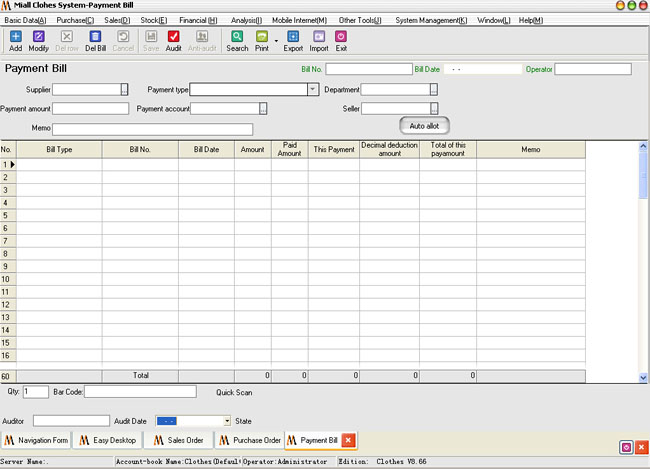Click the Bill Date field

483,69
